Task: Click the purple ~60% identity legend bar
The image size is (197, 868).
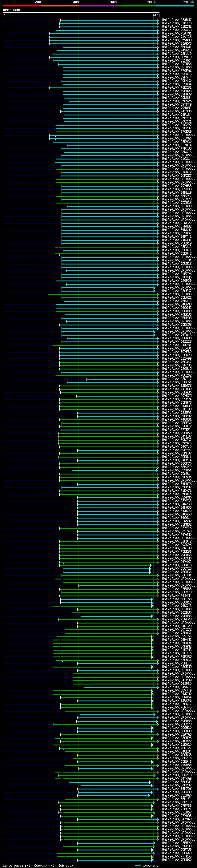Action: [99, 6]
